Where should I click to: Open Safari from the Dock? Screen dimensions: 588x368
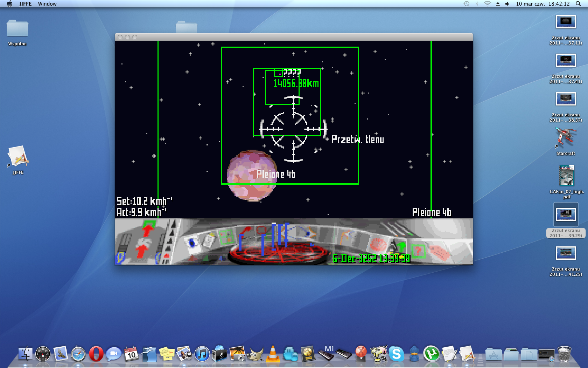tap(78, 354)
